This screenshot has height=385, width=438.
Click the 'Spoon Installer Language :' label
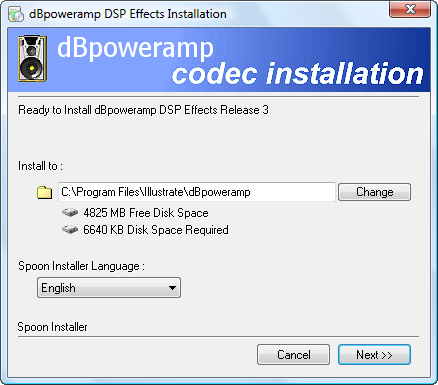pyautogui.click(x=82, y=266)
